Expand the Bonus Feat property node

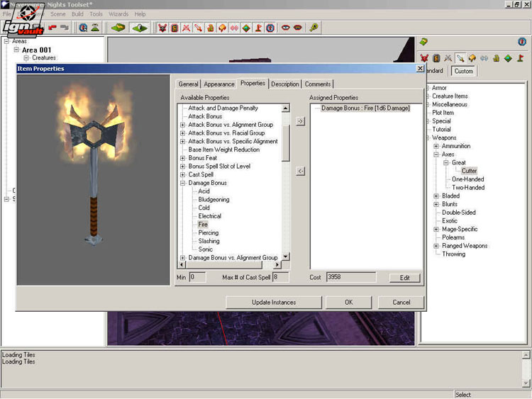pos(182,158)
